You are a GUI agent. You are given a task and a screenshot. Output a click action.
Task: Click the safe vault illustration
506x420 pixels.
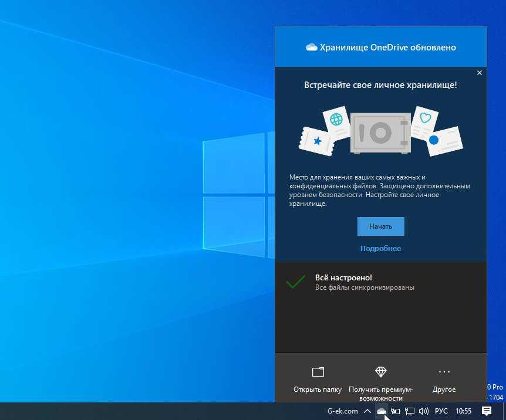[380, 133]
